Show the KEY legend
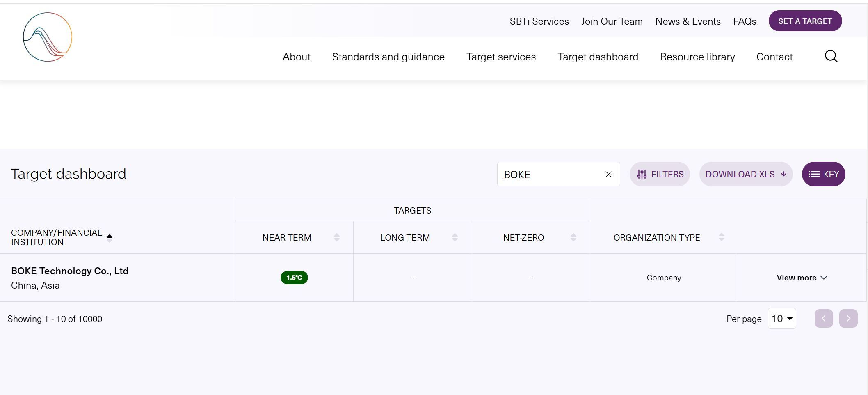Image resolution: width=868 pixels, height=395 pixels. (823, 174)
